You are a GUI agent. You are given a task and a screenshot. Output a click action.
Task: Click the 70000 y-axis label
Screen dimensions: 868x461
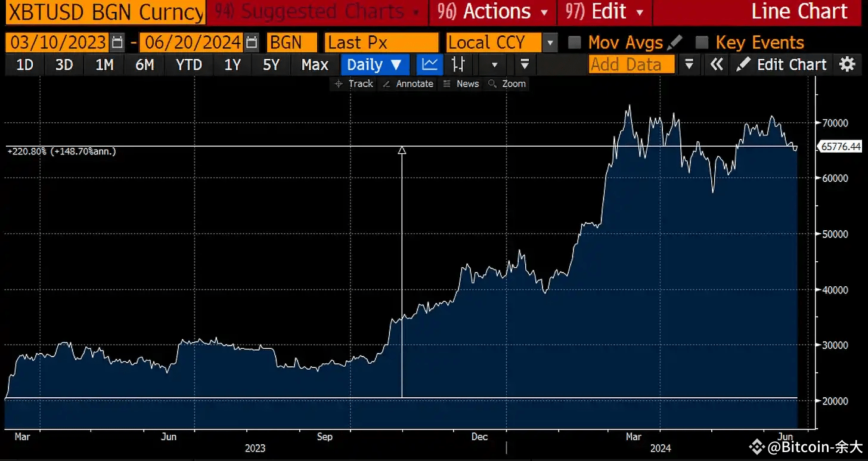[x=835, y=123]
